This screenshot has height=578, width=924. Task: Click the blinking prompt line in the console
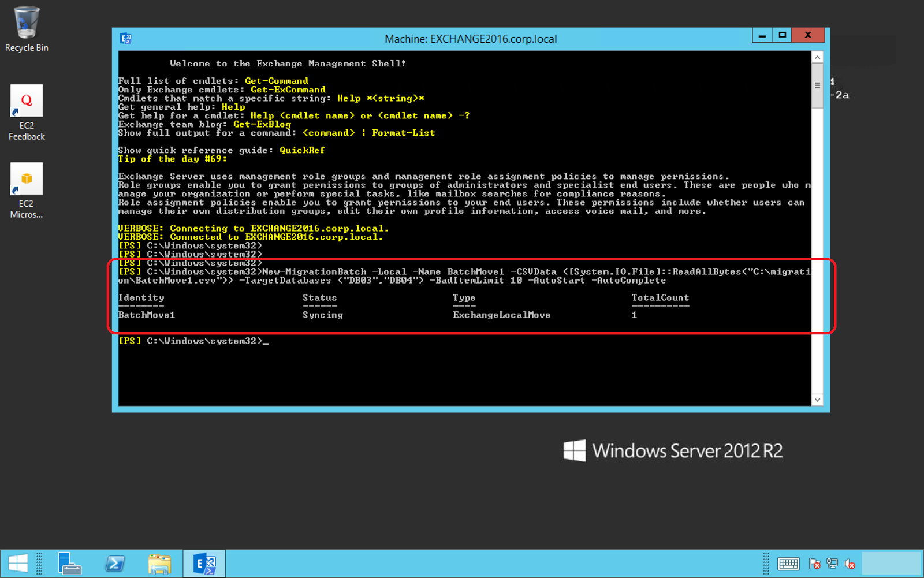click(x=231, y=341)
